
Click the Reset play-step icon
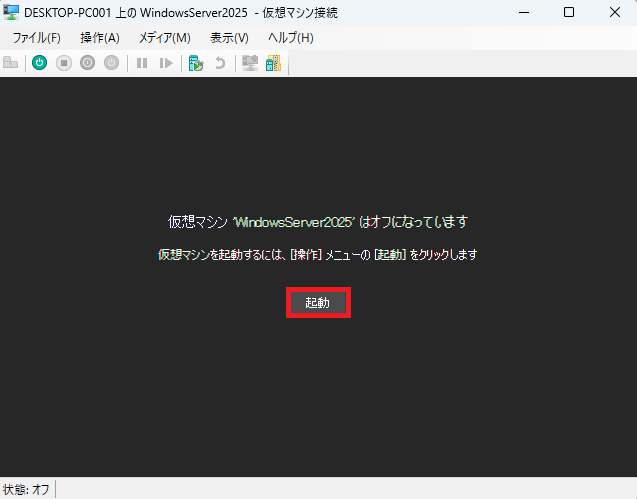(166, 63)
